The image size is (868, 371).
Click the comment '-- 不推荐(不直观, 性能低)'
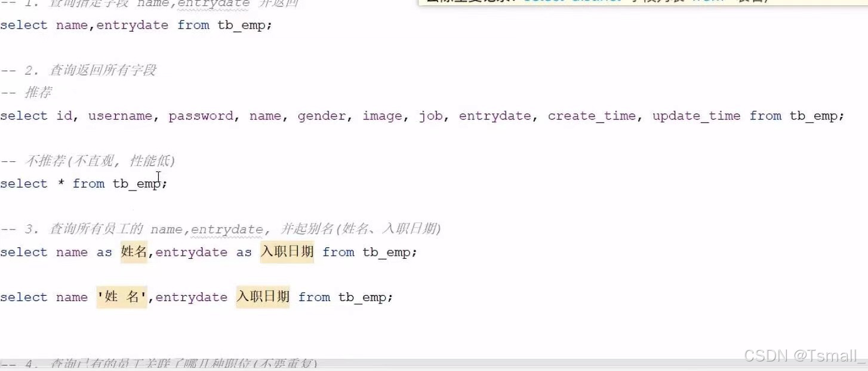pyautogui.click(x=88, y=161)
